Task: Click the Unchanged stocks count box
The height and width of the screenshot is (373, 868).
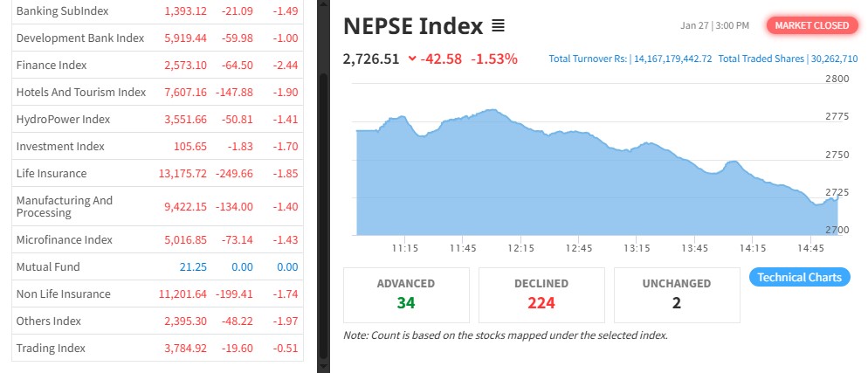Action: click(x=677, y=294)
